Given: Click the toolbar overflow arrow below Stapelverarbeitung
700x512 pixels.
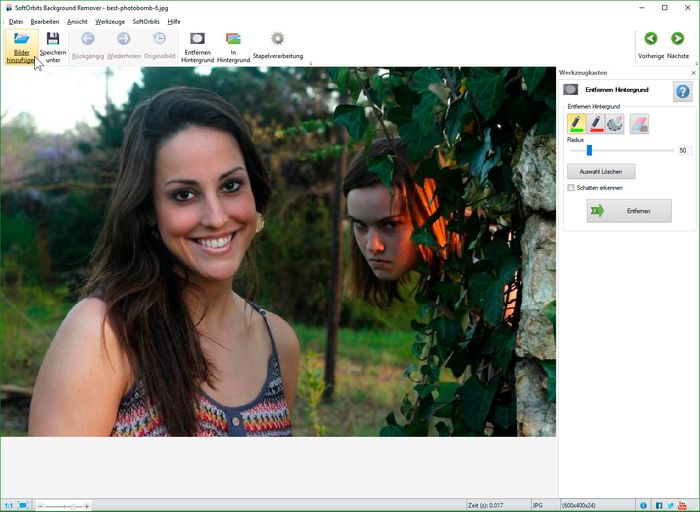Looking at the screenshot, I should coord(310,64).
